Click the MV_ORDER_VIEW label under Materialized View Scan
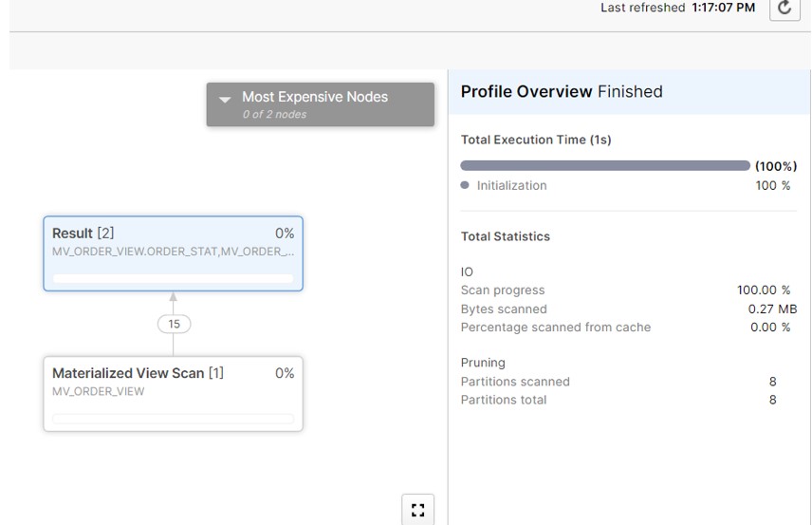 point(99,391)
